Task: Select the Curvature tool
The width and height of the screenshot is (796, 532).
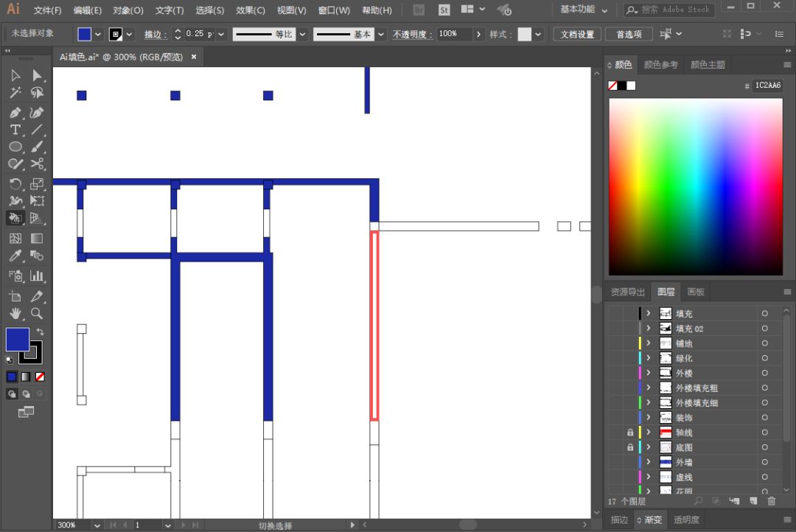Action: pos(37,113)
